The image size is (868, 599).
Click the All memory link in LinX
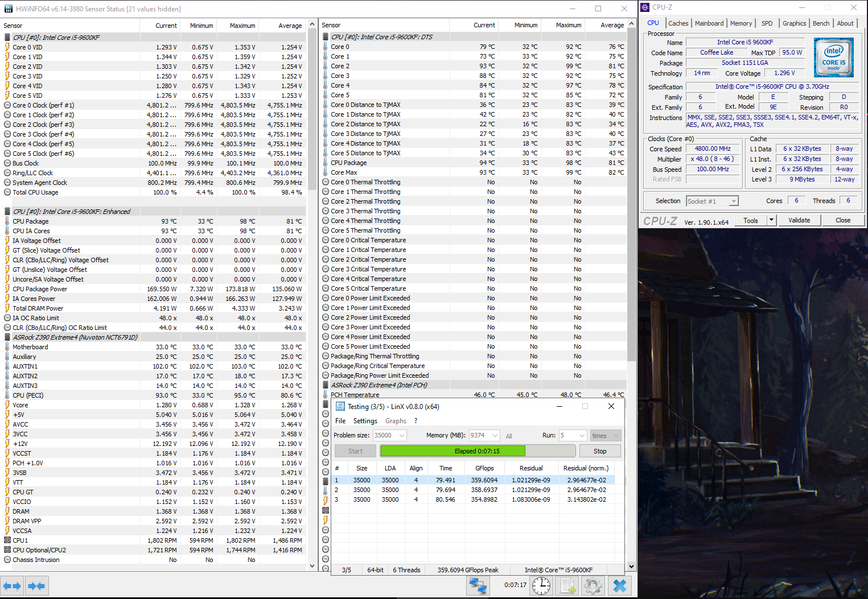pos(509,436)
